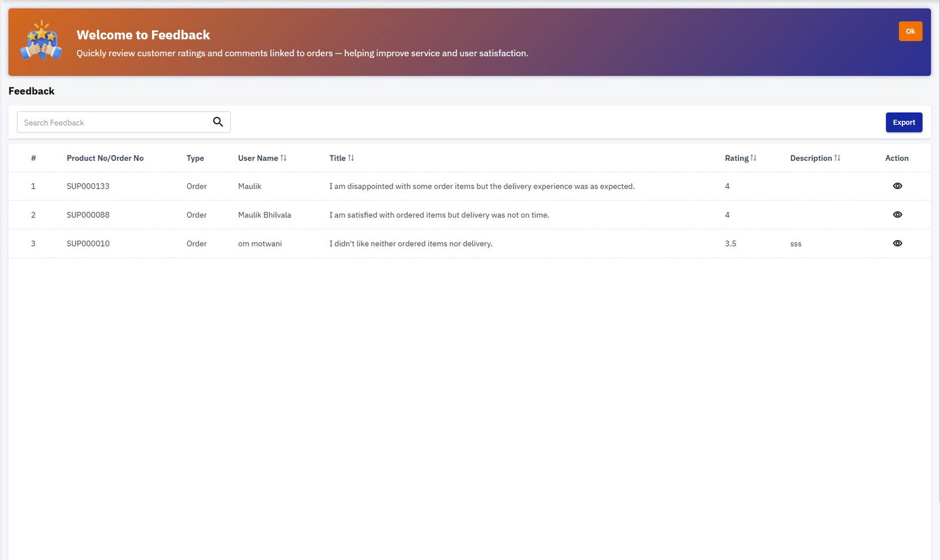The image size is (940, 560).
Task: View feedback details for SUP000088
Action: [897, 215]
